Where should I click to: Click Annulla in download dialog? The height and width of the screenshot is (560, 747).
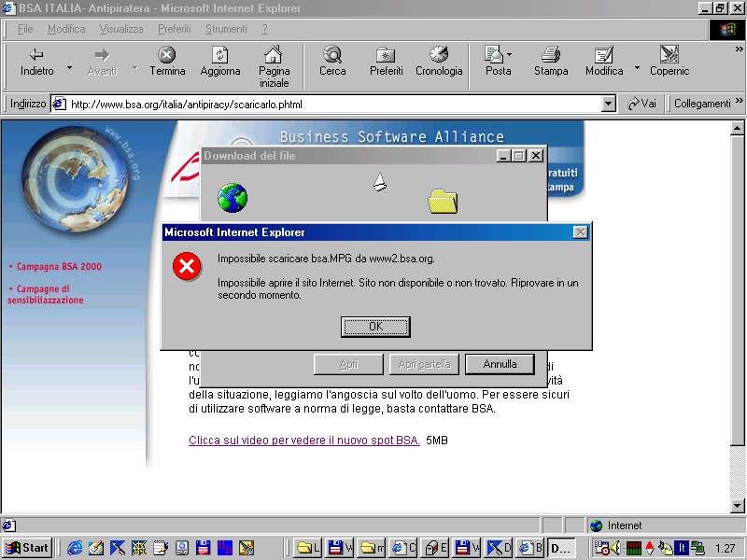click(500, 364)
